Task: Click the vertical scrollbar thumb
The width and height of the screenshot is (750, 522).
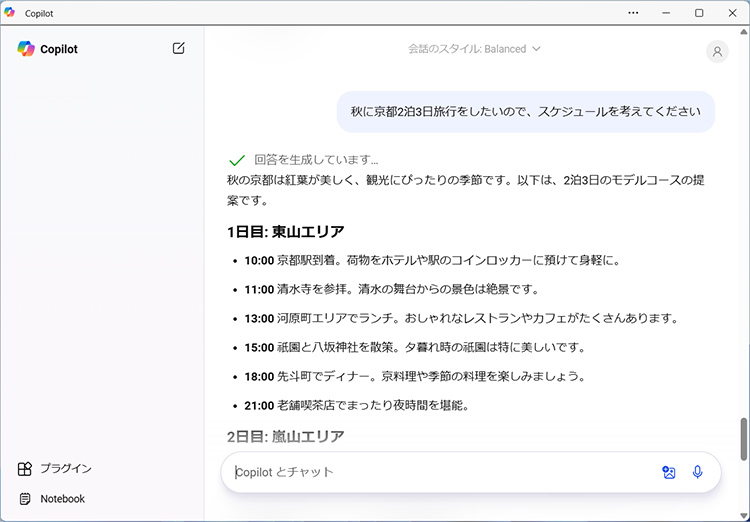Action: (x=743, y=437)
